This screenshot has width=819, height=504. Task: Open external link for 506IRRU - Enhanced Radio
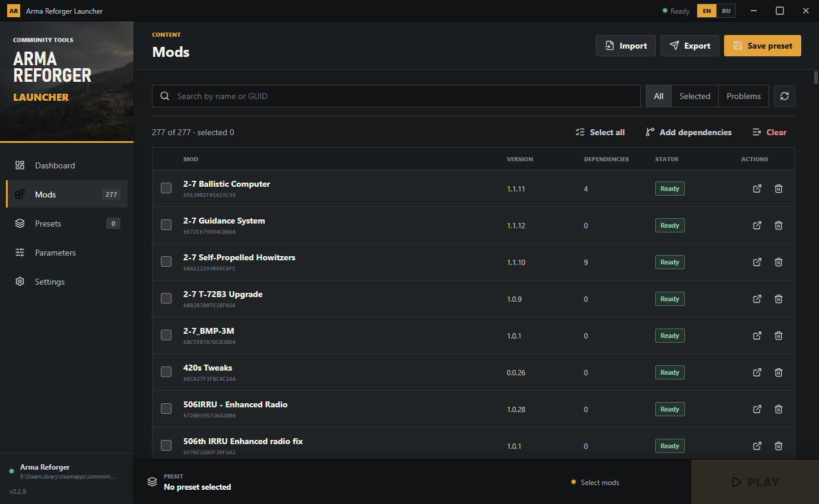[757, 409]
